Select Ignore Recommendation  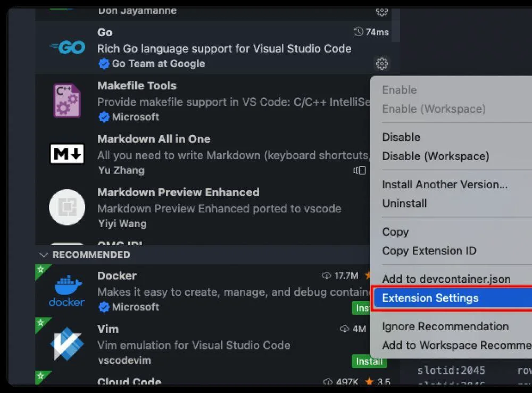pos(445,327)
